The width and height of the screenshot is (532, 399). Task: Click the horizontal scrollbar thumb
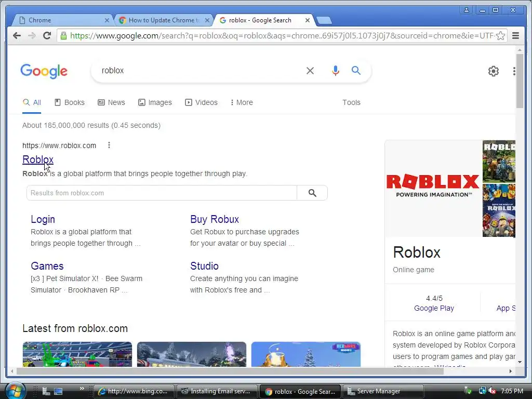[x=230, y=371]
